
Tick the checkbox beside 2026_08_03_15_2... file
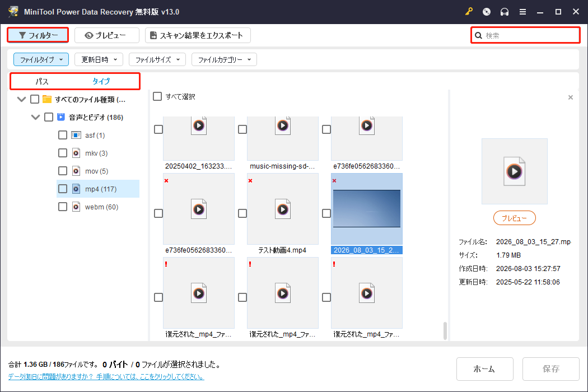coord(326,213)
